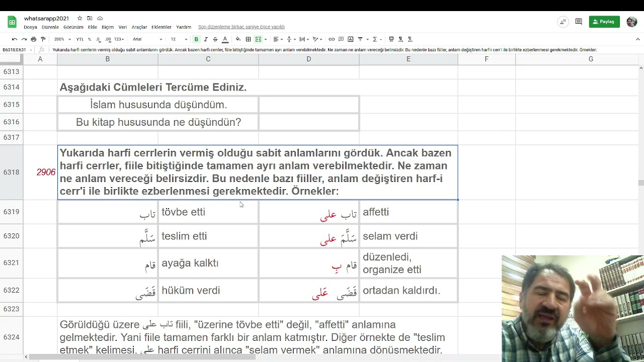
Task: Click the move-to-folder icon beside title
Action: tap(90, 19)
